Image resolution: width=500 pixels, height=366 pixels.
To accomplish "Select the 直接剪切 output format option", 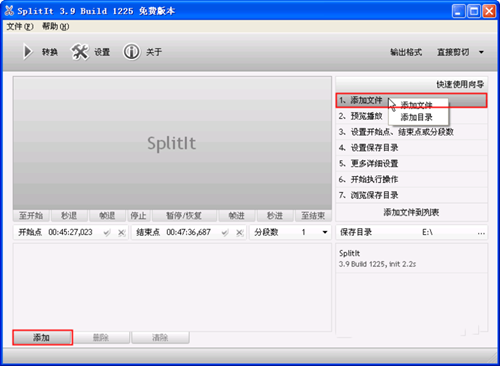I will point(453,52).
